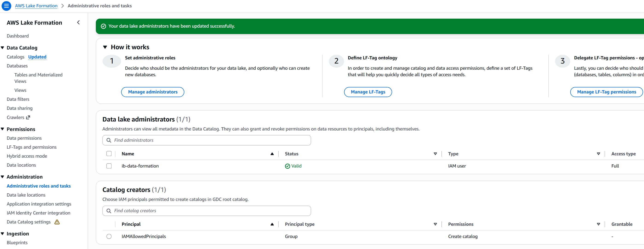Collapse the How it works section

[x=105, y=47]
